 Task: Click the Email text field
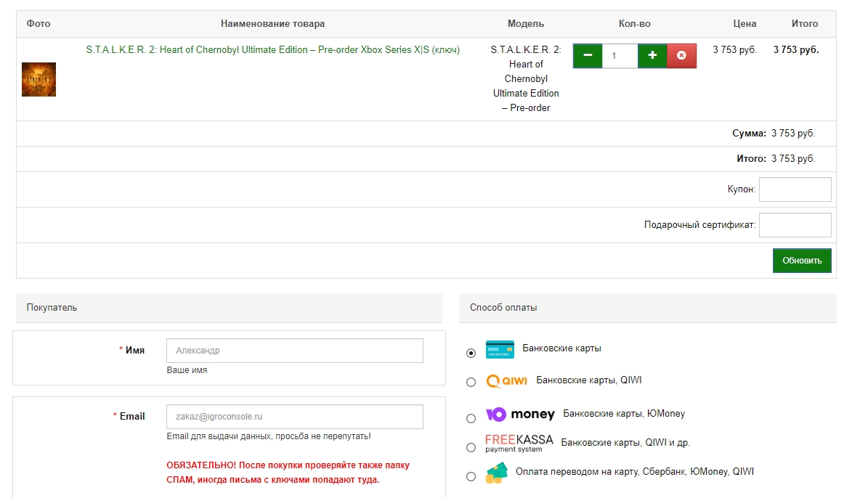pyautogui.click(x=294, y=417)
